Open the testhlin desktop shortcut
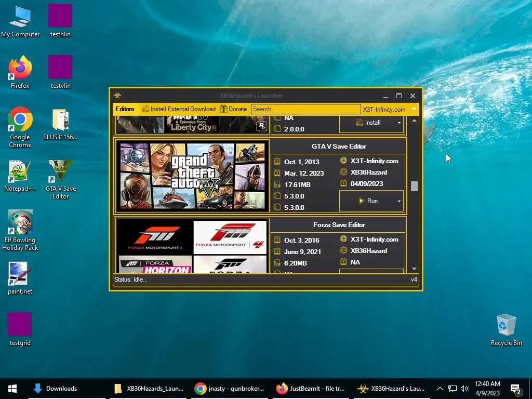532x399 pixels. tap(60, 21)
